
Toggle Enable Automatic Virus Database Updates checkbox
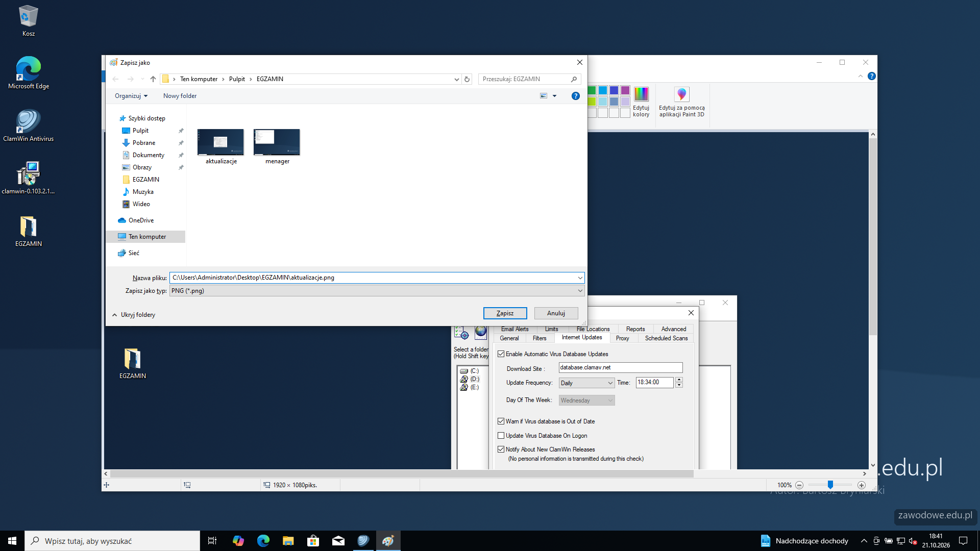pos(501,354)
